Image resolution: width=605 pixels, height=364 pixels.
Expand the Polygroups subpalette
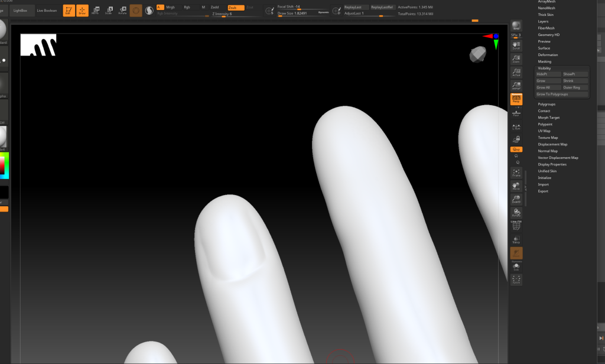point(547,104)
